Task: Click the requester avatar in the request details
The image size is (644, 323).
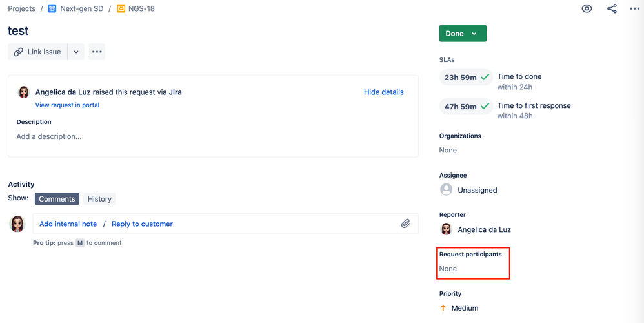Action: click(x=24, y=92)
